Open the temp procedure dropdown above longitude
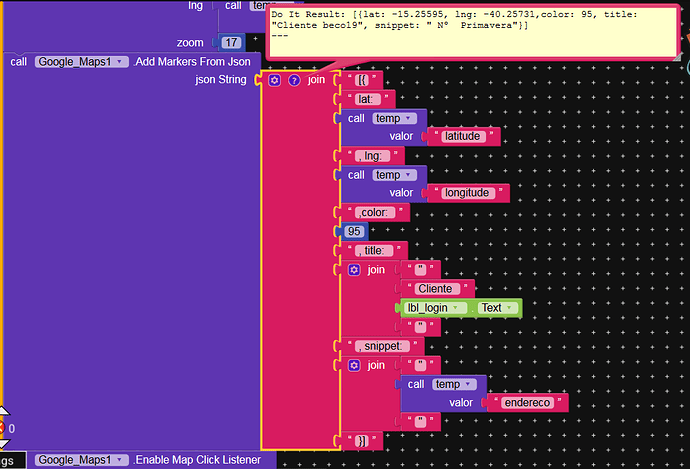690x469 pixels. pos(394,175)
